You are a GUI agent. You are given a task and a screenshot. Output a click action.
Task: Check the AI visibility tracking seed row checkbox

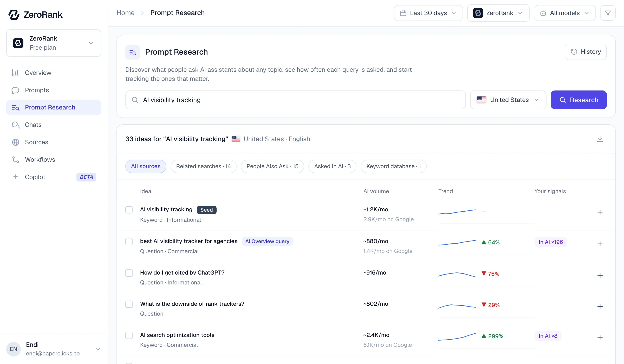point(129,210)
